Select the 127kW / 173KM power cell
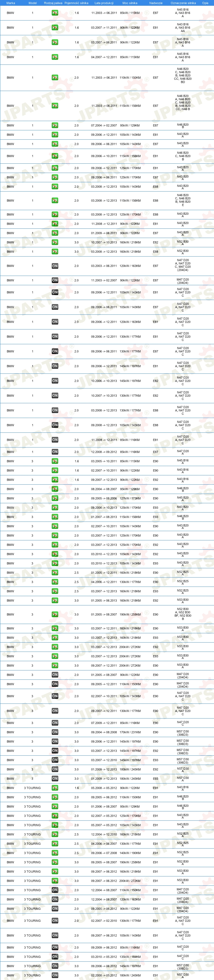 tap(130, 498)
